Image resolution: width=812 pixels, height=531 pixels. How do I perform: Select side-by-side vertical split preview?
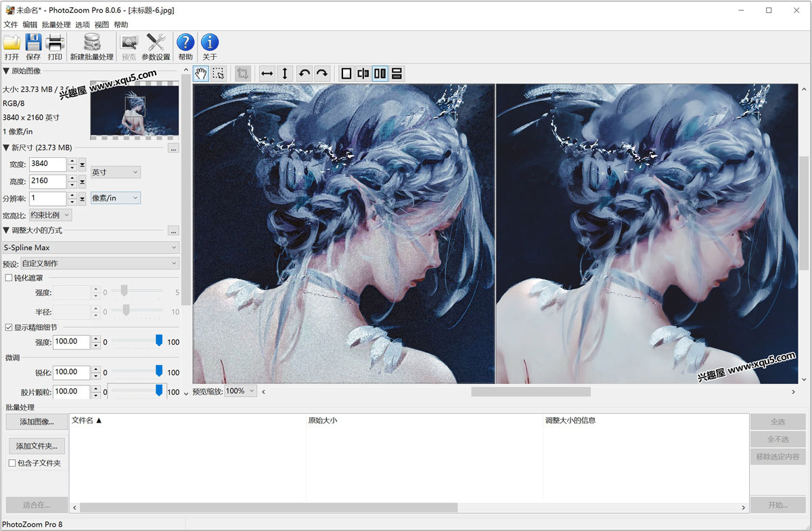(380, 73)
